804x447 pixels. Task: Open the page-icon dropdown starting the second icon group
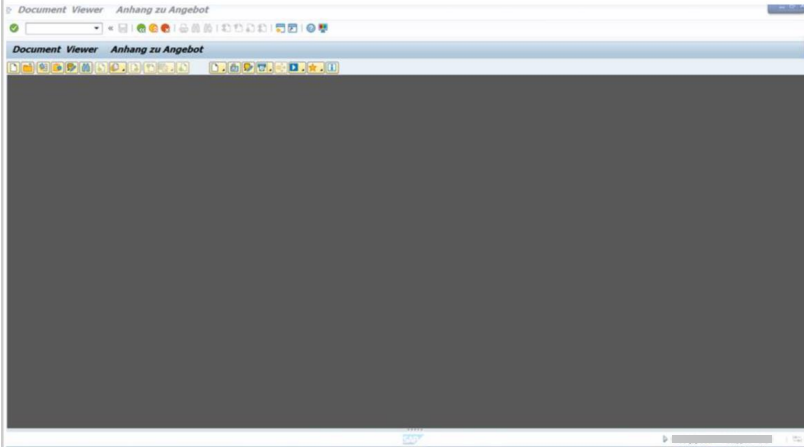[217, 68]
